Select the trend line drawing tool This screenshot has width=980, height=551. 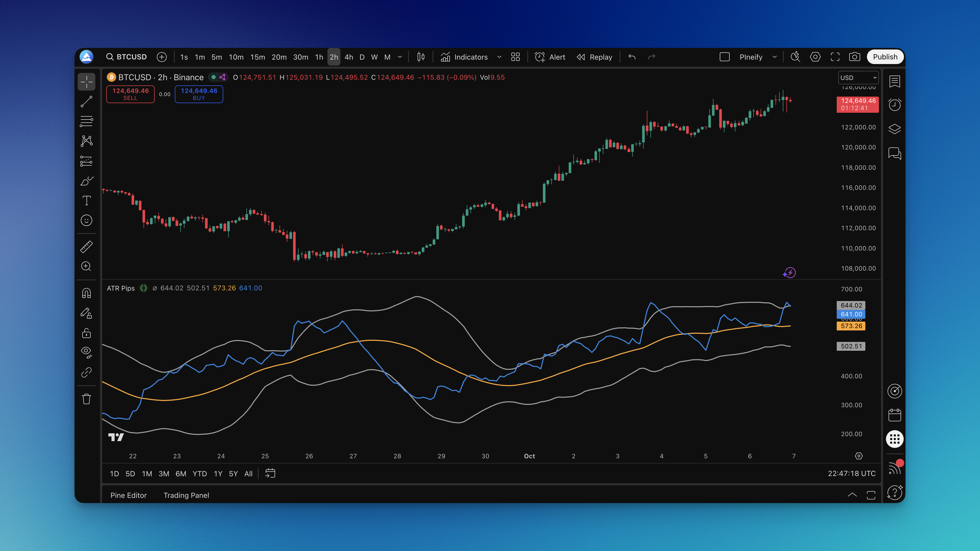click(86, 102)
